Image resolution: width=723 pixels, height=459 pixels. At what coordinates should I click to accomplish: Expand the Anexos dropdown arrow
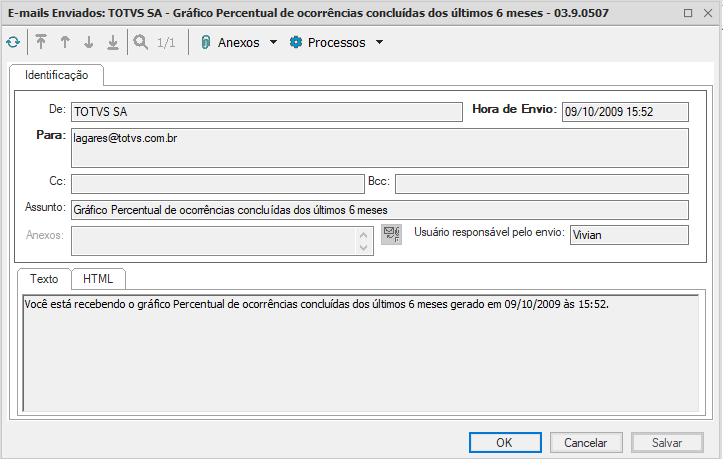coord(273,42)
